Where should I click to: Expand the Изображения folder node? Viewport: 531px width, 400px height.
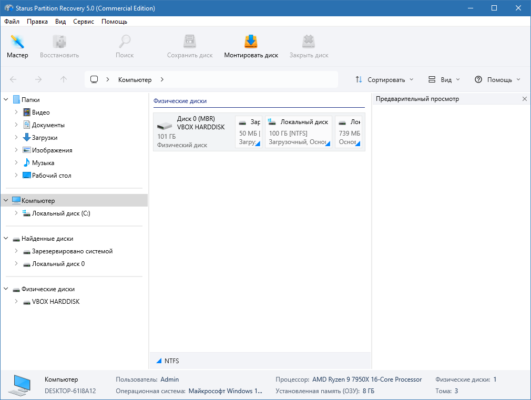(16, 150)
